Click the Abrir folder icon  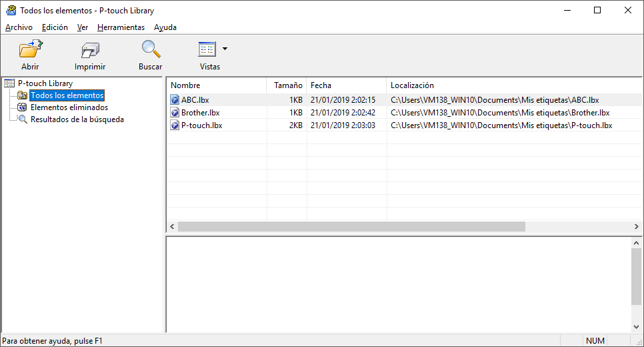coord(31,49)
